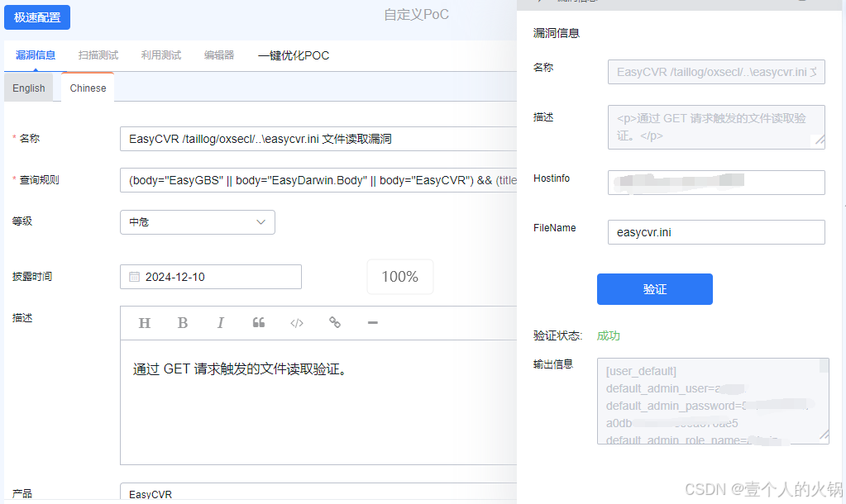This screenshot has width=846, height=504.
Task: Click the right panel 描述 text area
Action: click(716, 126)
